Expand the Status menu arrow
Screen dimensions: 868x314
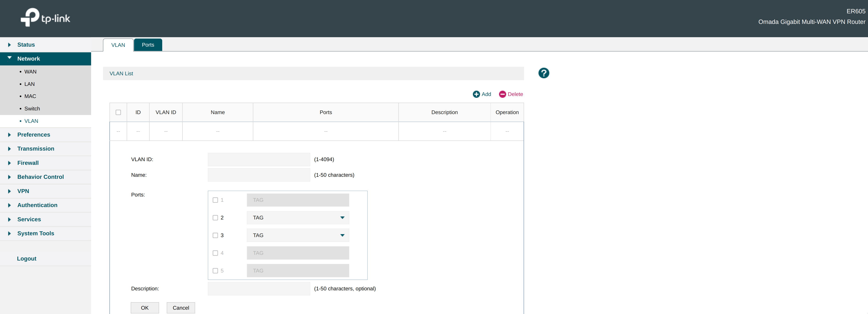tap(9, 45)
